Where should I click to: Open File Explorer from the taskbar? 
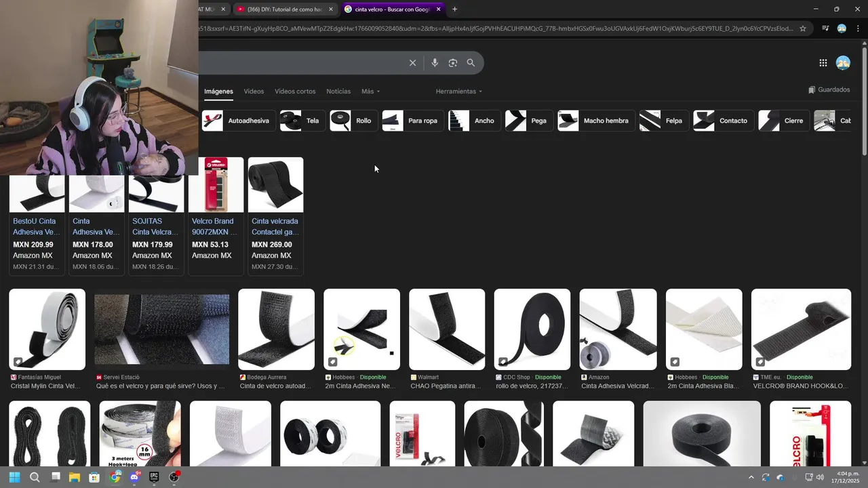click(x=75, y=477)
